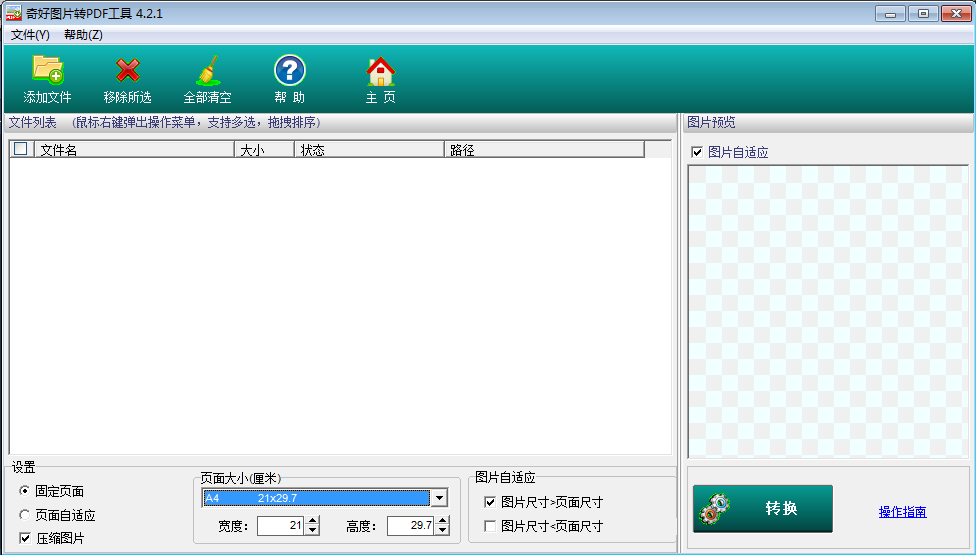Click the Remove Selected (移除所选) red X icon
The height and width of the screenshot is (555, 976).
pos(127,70)
